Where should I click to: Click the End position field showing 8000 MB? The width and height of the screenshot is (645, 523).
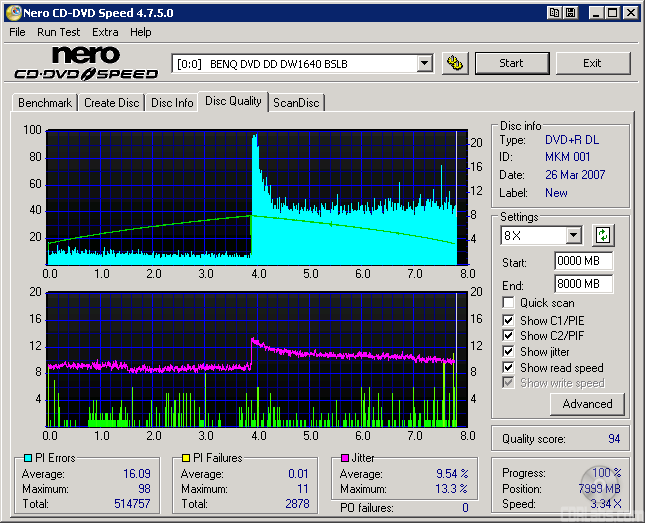point(583,284)
